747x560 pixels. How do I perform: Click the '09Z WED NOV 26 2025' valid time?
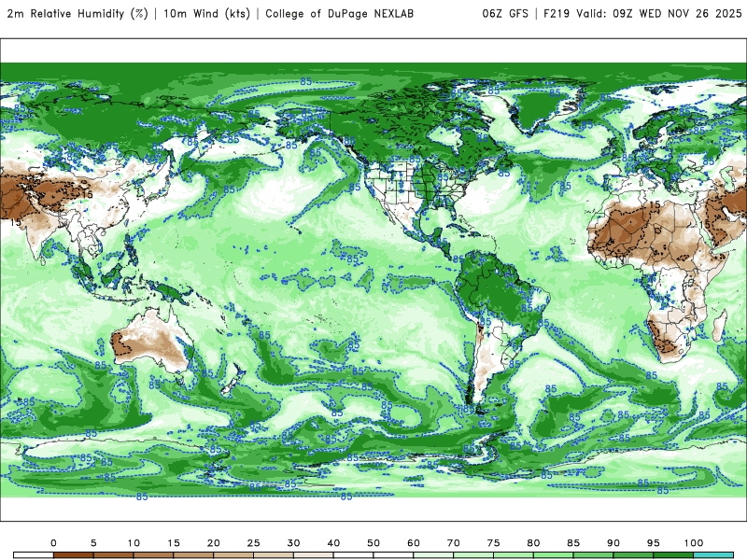point(677,14)
